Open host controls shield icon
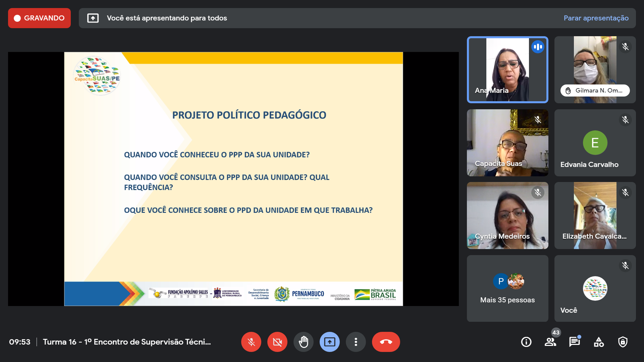644x362 pixels. [623, 342]
